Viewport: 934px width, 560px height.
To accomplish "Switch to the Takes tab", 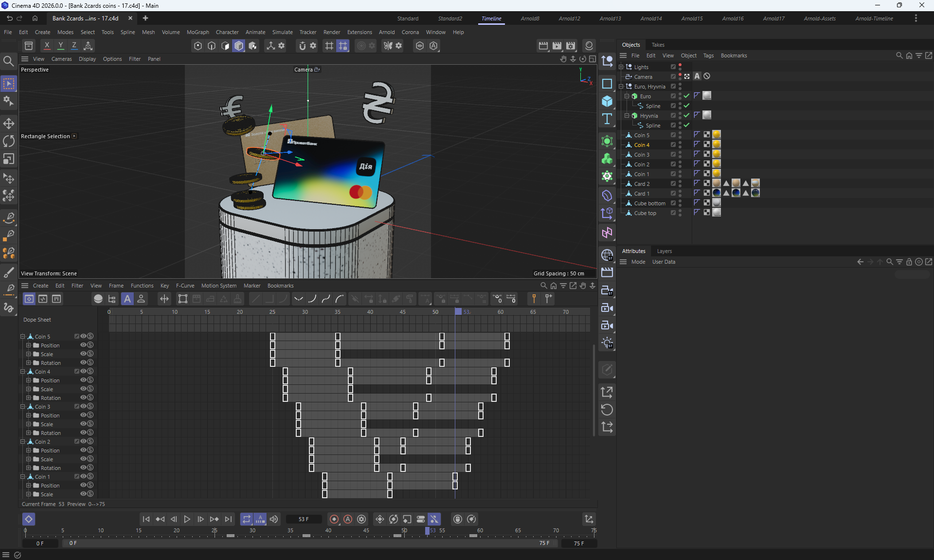I will (658, 45).
